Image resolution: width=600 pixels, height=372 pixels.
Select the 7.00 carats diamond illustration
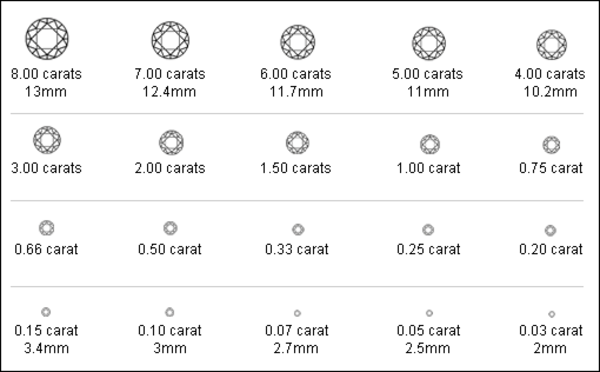click(170, 40)
